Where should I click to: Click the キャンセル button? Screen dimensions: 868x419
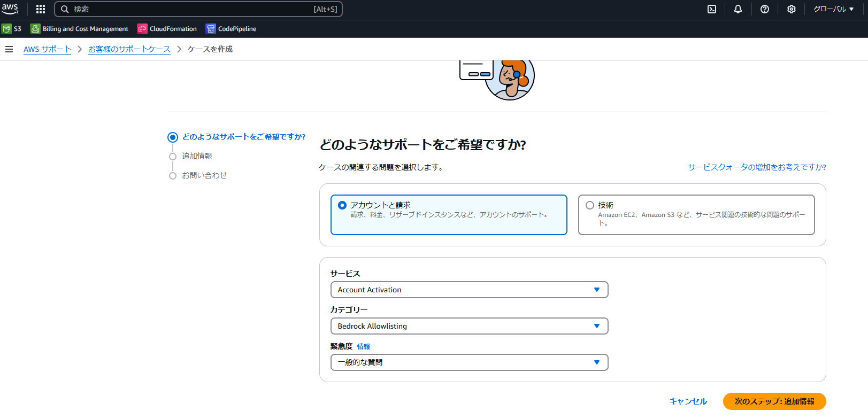[688, 401]
